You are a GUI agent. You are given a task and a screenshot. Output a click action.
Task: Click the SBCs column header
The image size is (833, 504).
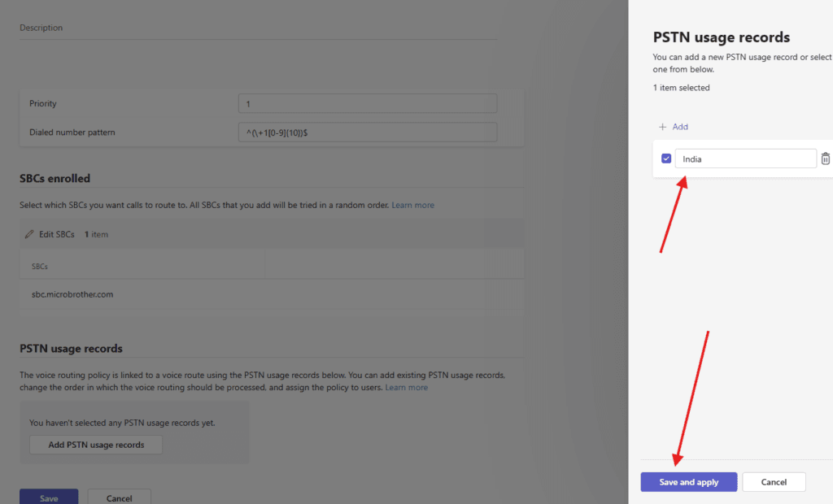[39, 266]
